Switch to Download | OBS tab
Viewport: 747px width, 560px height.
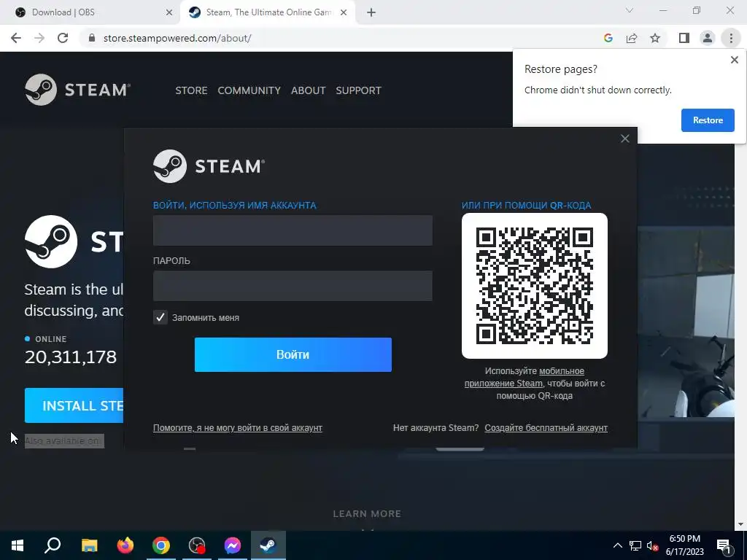[x=90, y=12]
